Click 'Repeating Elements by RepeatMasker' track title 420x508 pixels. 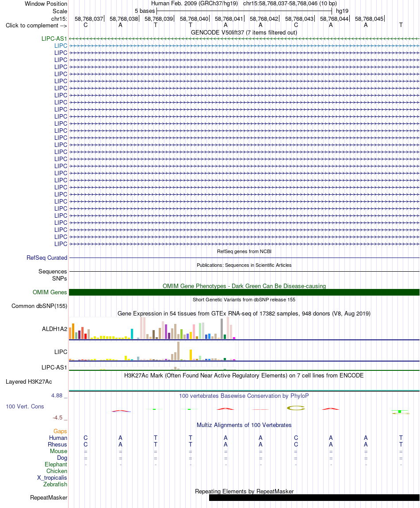click(x=244, y=492)
